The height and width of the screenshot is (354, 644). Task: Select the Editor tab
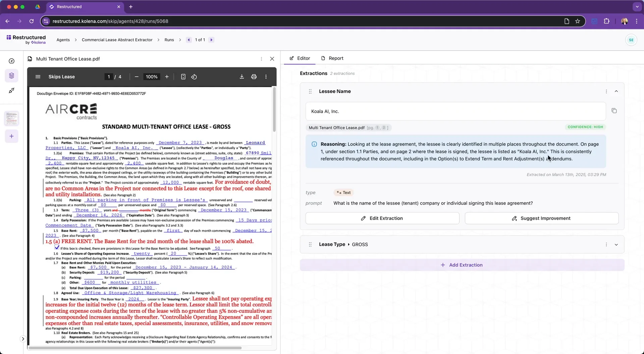[x=300, y=58]
